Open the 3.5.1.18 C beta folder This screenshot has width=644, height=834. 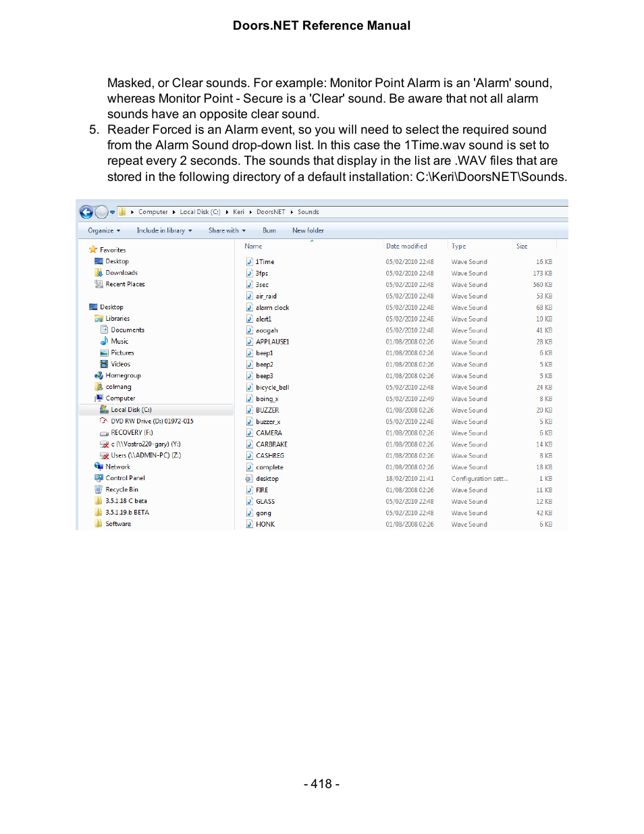(126, 501)
